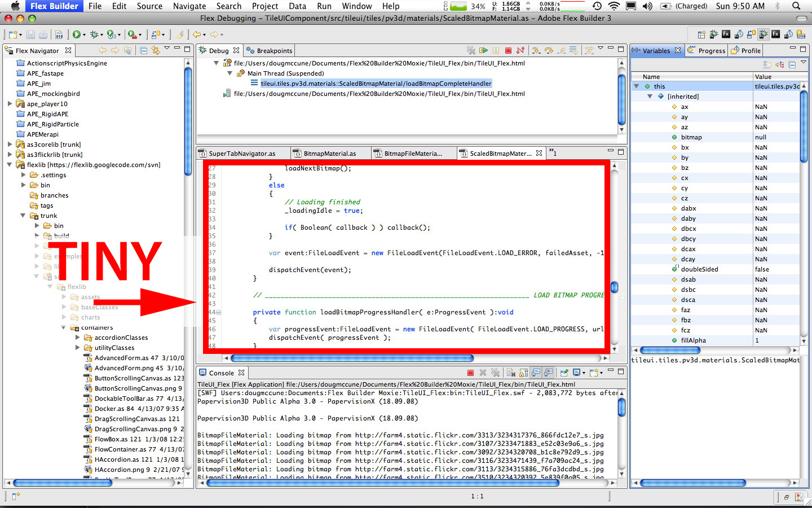Screen dimensions: 812x508
Task: Toggle Scroll Lock in Console
Action: 523,373
